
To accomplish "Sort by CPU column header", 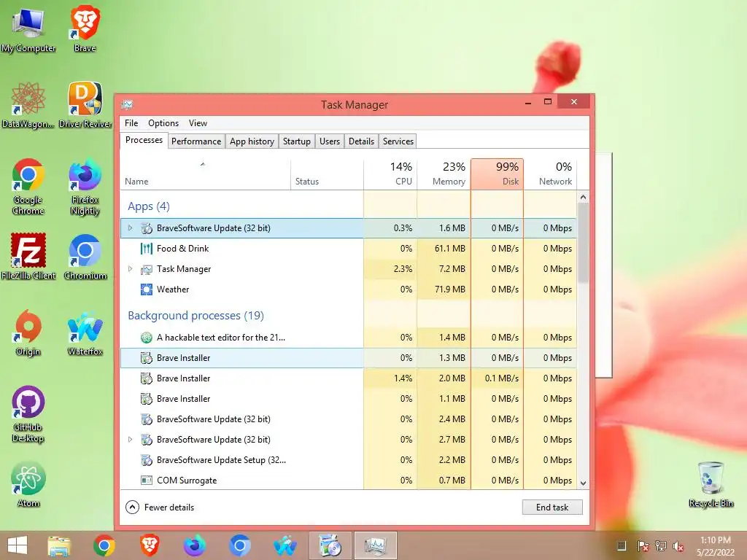I will pos(390,174).
